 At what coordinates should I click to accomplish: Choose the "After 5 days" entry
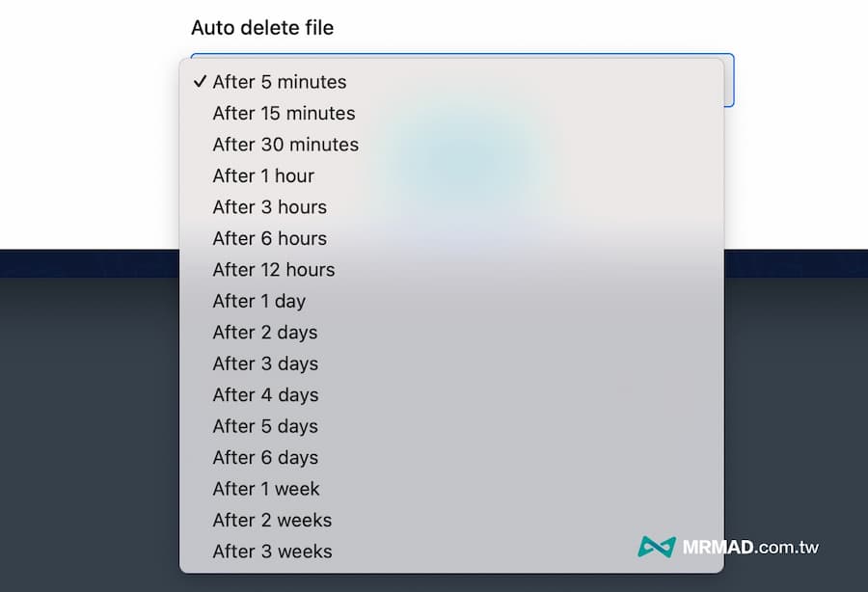[x=265, y=426]
